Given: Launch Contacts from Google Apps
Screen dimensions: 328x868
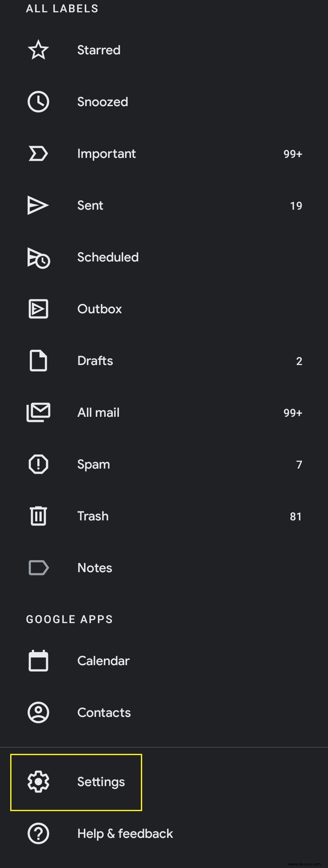Looking at the screenshot, I should [164, 713].
